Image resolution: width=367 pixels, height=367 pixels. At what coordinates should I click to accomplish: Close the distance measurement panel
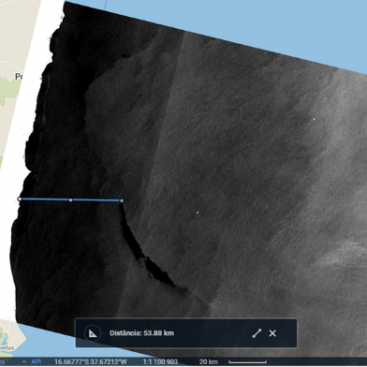pos(272,333)
